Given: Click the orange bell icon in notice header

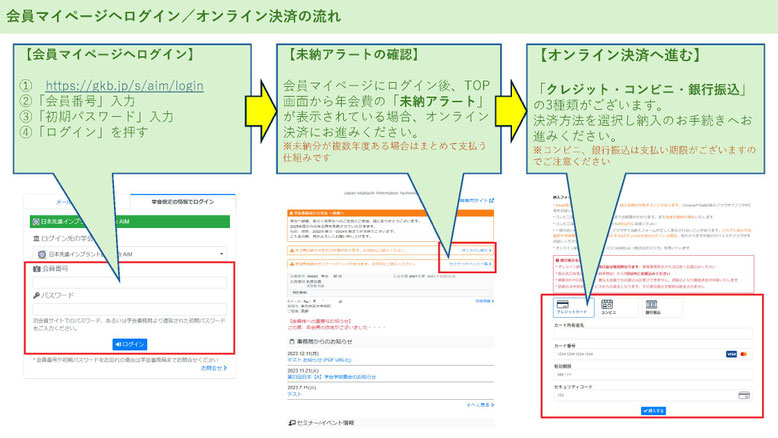Looking at the screenshot, I should (x=292, y=213).
